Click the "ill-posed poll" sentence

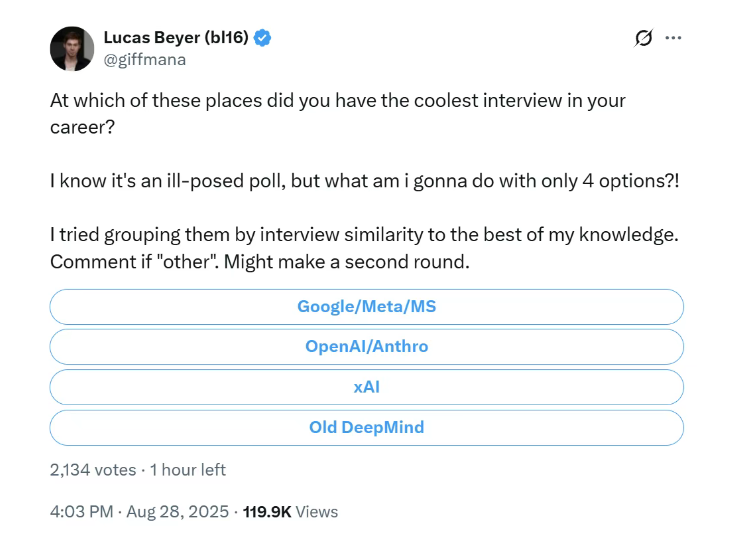(x=364, y=181)
